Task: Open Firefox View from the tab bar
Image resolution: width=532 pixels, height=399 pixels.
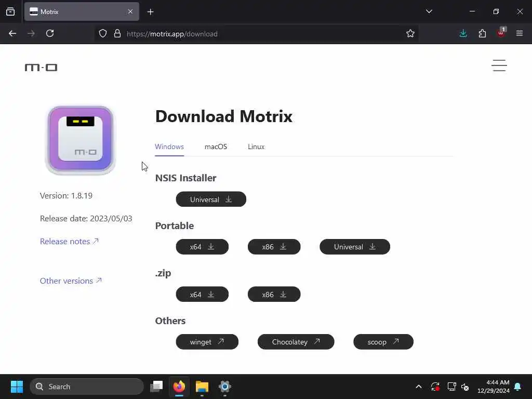Action: 10,11
